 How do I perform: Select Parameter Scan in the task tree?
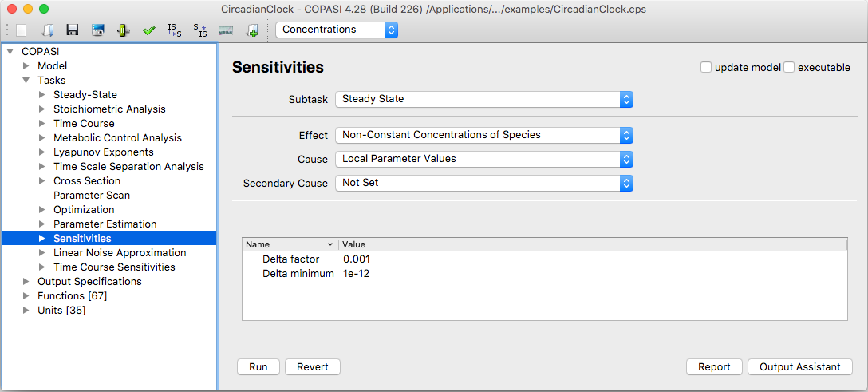(x=92, y=196)
